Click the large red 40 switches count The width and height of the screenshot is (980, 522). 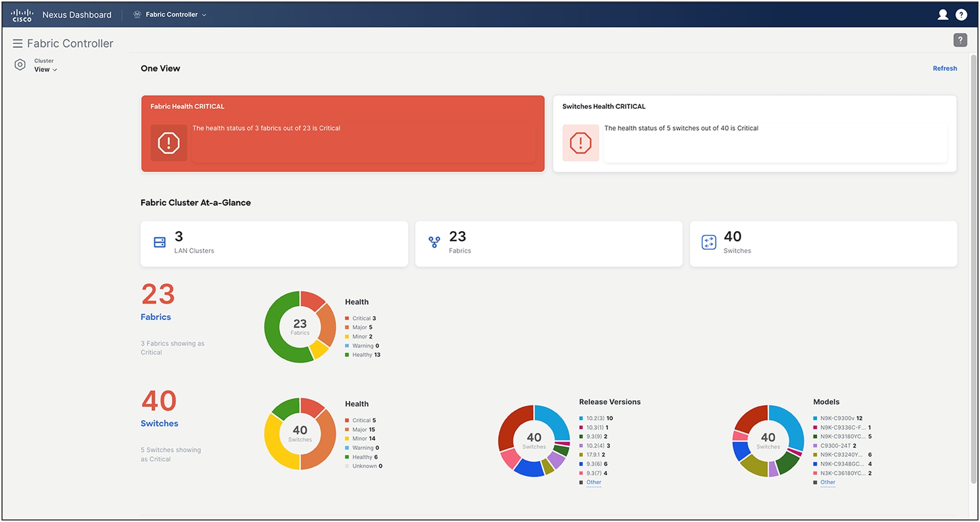click(159, 401)
